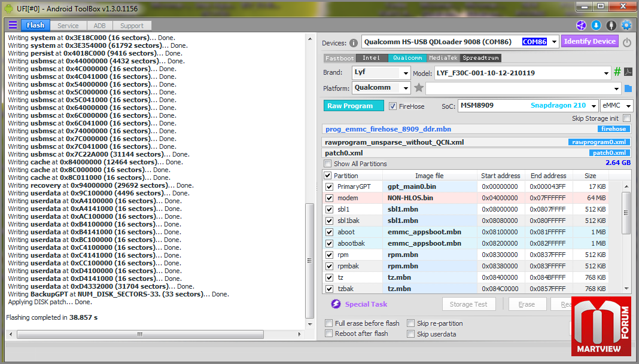Viewport: 639px width, 364px height.
Task: Select the Spreadtrum platform tab
Action: click(x=481, y=58)
